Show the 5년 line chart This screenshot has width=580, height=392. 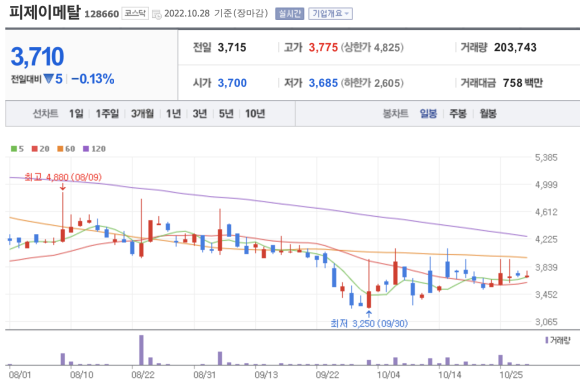tap(226, 114)
